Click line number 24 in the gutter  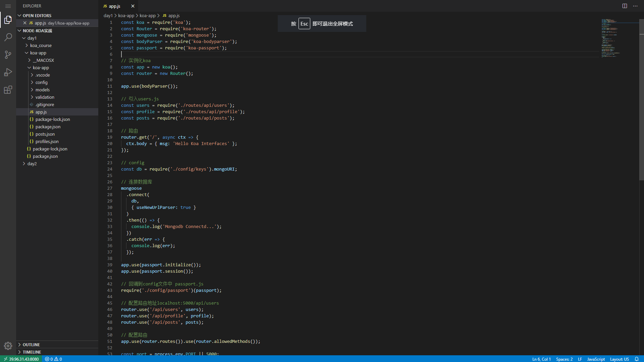110,169
